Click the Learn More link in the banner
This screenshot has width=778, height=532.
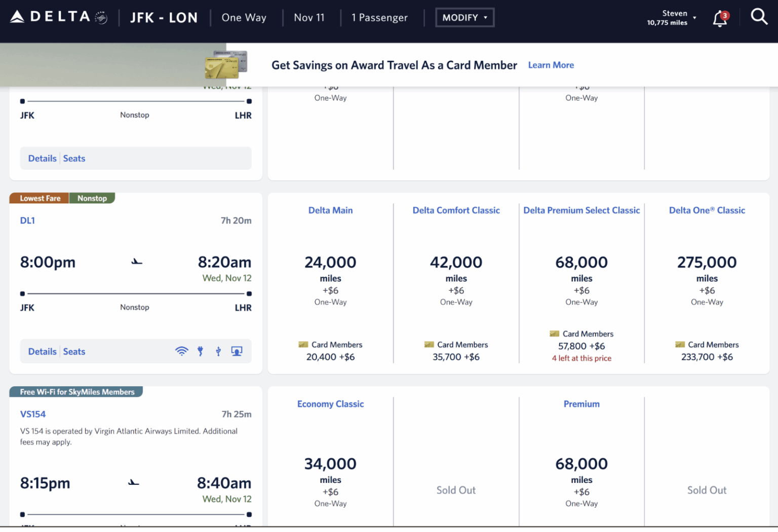click(551, 65)
